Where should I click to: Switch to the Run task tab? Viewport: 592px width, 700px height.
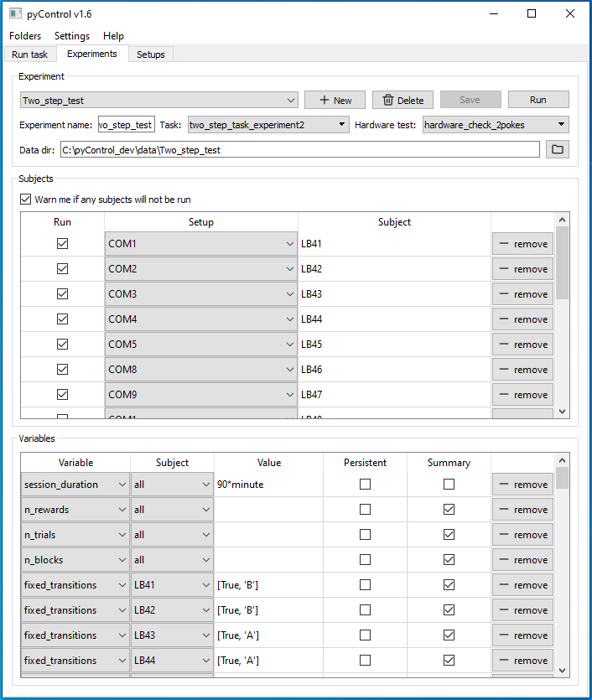(29, 54)
